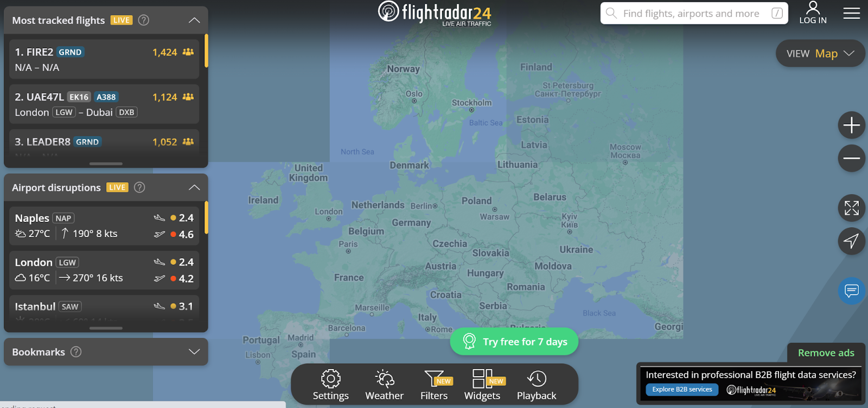
Task: Toggle fullscreen map mode
Action: coord(851,208)
